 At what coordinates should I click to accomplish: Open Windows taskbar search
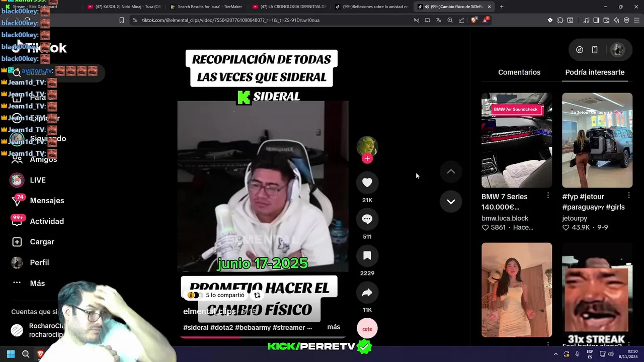coord(26,354)
